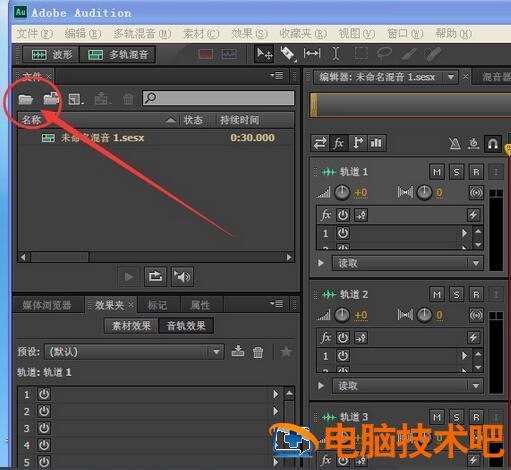Image resolution: width=511 pixels, height=470 pixels.
Task: Toggle power for effects rack slot 3
Action: [x=44, y=428]
